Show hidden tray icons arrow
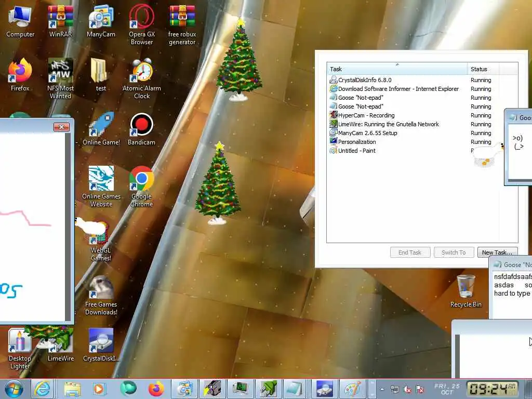Image resolution: width=532 pixels, height=399 pixels. [382, 390]
